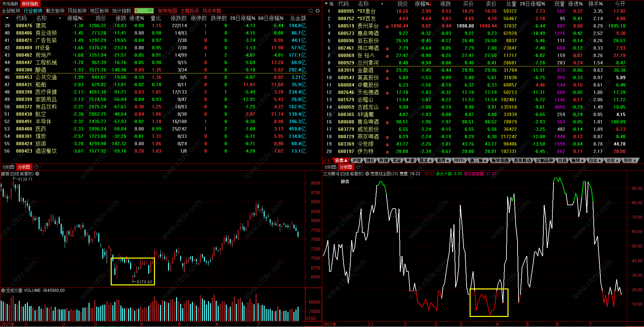Click the dot marker next to 名称 sector header
644x327 pixels.
(x=60, y=18)
